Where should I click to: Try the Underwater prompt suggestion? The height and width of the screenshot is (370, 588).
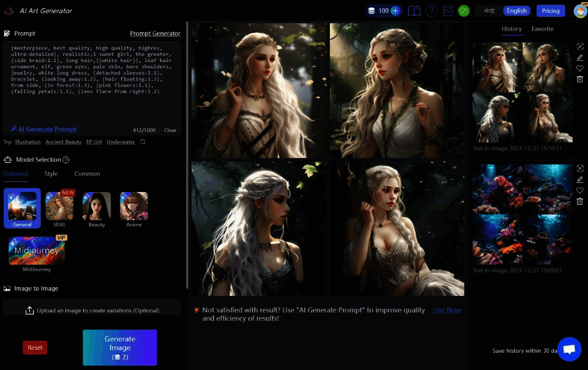click(x=121, y=141)
